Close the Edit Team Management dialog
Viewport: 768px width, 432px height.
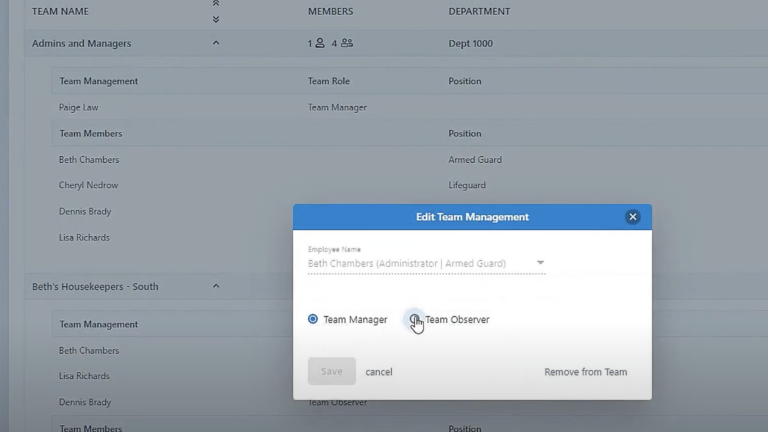[x=632, y=217]
